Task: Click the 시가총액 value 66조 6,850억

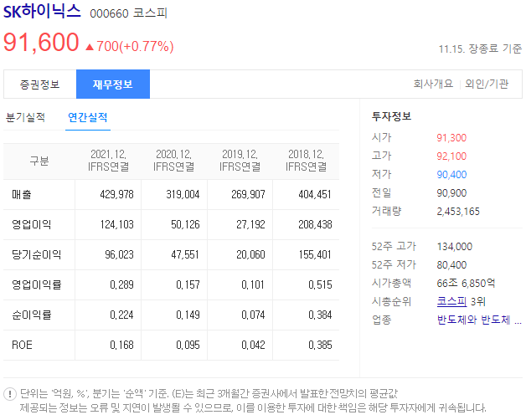Action: coord(466,284)
